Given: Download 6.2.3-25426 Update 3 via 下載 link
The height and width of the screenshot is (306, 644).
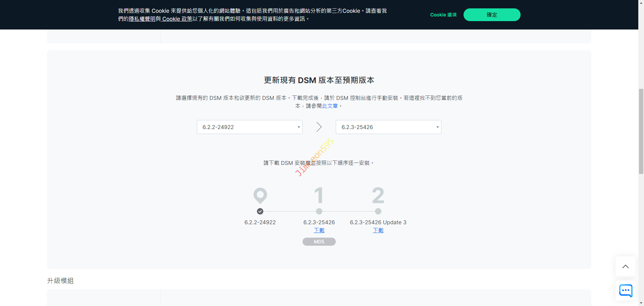Looking at the screenshot, I should 378,230.
